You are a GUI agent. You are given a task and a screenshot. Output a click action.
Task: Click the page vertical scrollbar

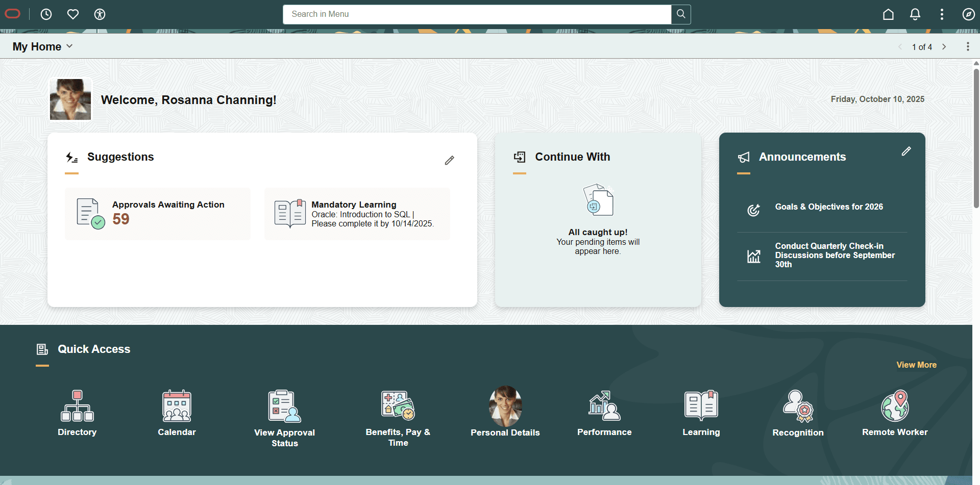(x=976, y=139)
